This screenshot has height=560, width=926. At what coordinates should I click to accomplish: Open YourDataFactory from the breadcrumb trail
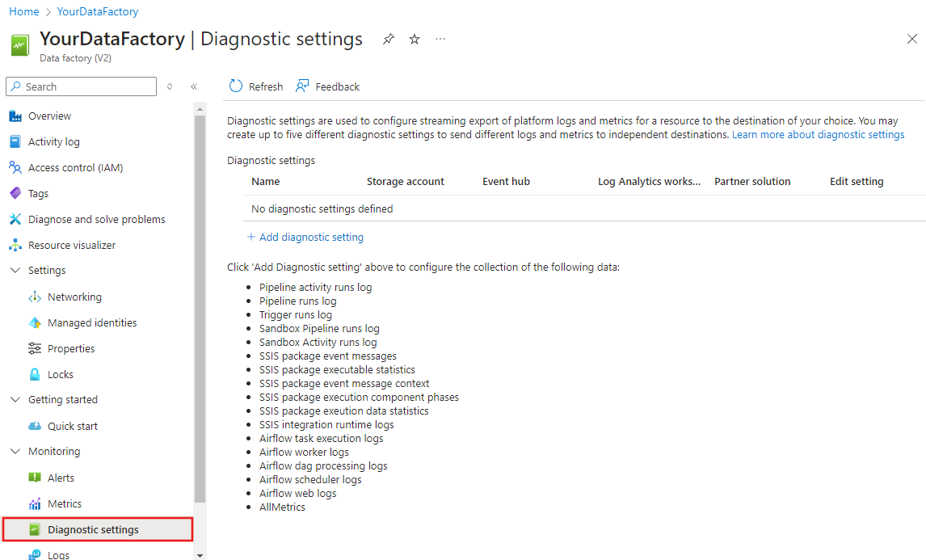pos(97,11)
